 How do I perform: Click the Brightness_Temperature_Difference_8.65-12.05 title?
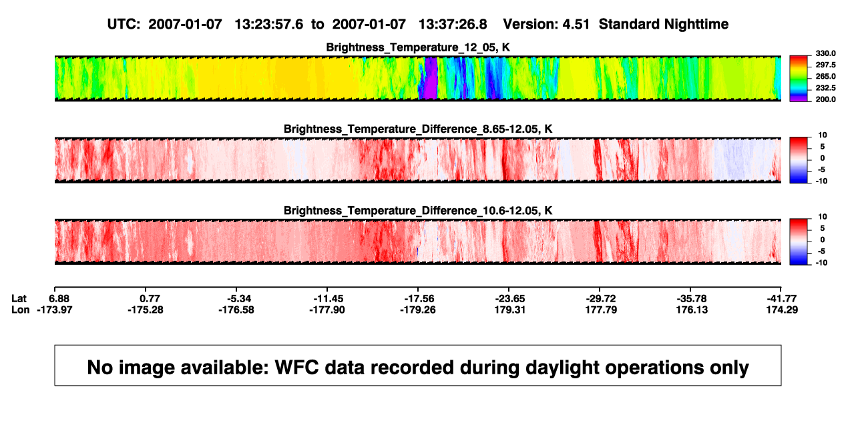coord(417,129)
